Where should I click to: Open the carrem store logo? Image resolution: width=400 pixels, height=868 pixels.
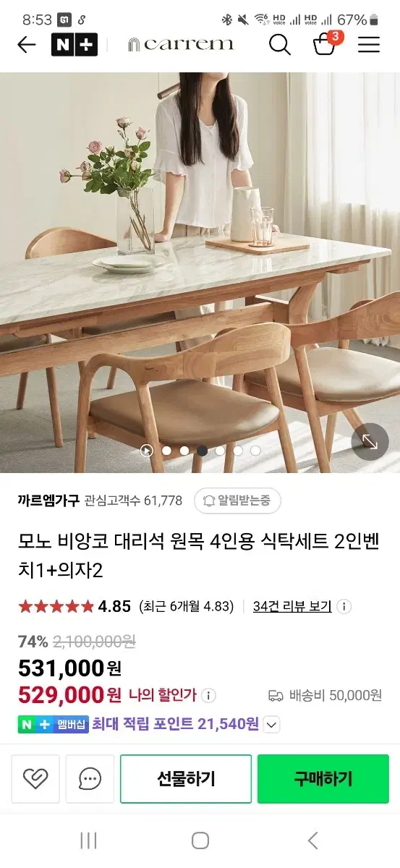181,45
